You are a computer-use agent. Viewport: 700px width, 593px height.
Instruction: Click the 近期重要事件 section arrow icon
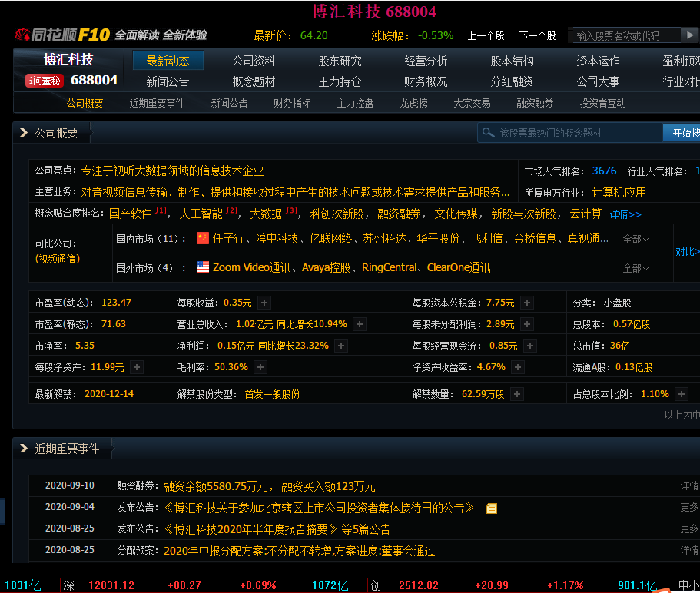pyautogui.click(x=24, y=449)
